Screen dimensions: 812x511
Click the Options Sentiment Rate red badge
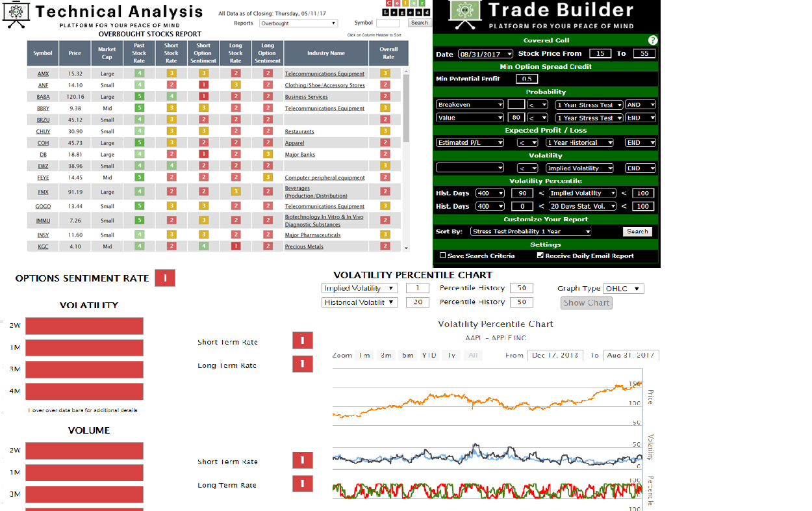click(x=165, y=278)
